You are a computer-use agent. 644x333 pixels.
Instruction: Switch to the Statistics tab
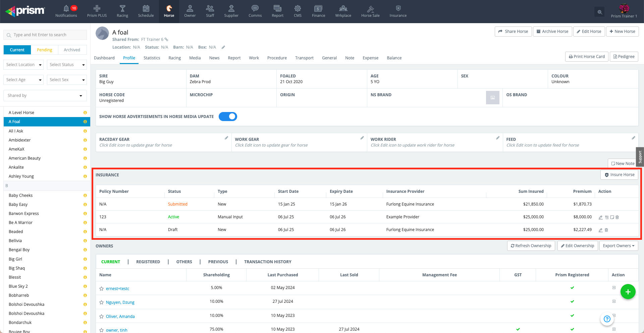click(152, 58)
